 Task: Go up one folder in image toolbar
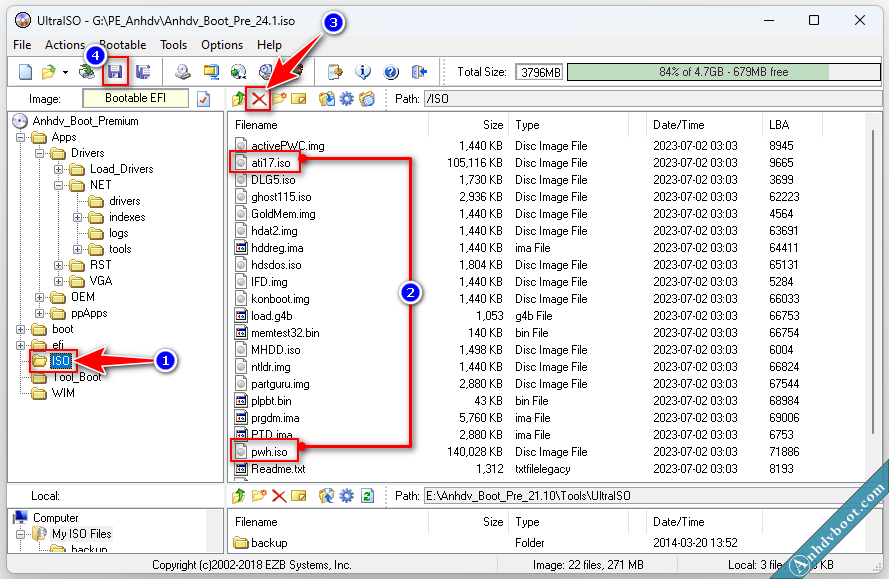coord(238,99)
